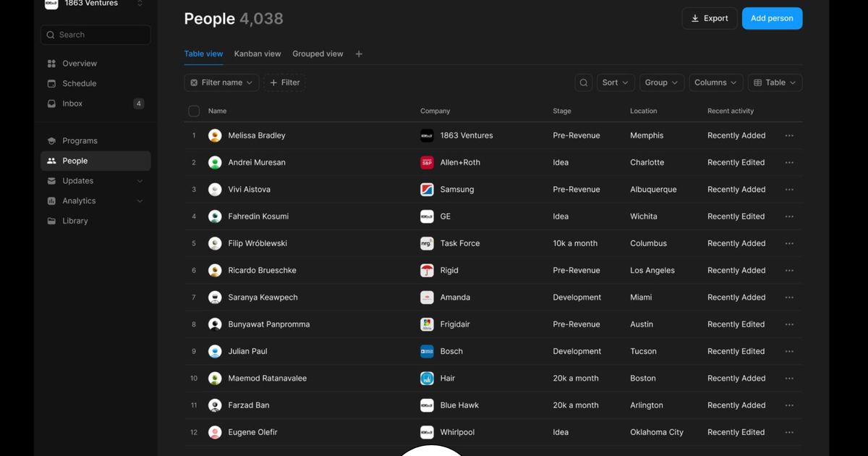Click the search magnifier in the table toolbar

point(583,82)
